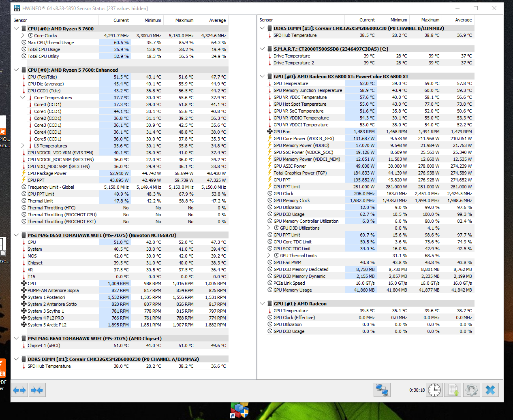Collapse the DDR5 DIMM [#1] section
This screenshot has height=420, width=513.
point(16,359)
